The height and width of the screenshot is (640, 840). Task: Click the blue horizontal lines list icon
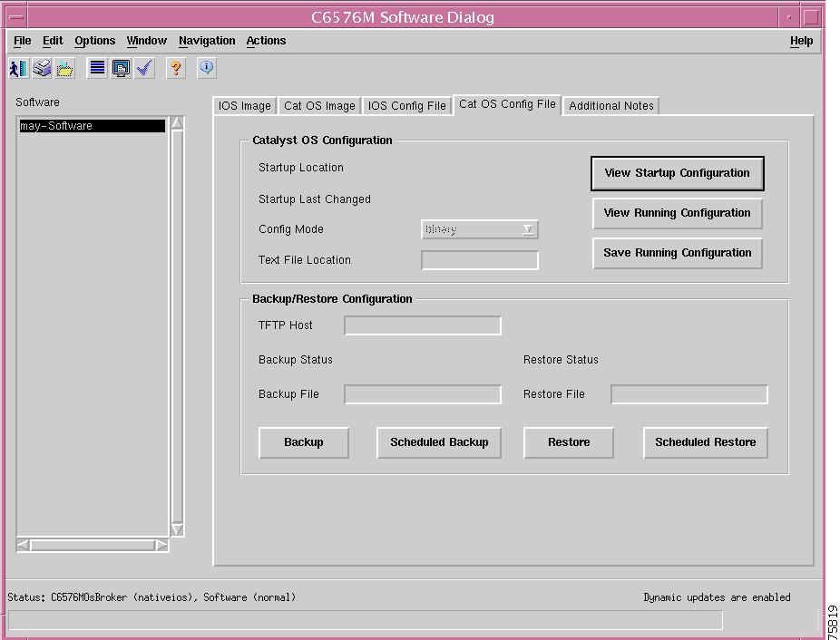[97, 69]
